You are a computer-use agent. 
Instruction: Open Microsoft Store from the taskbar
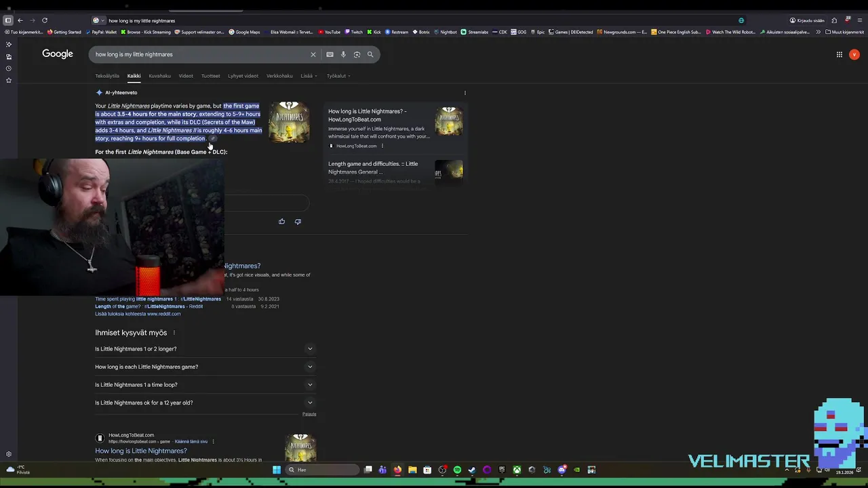click(427, 470)
